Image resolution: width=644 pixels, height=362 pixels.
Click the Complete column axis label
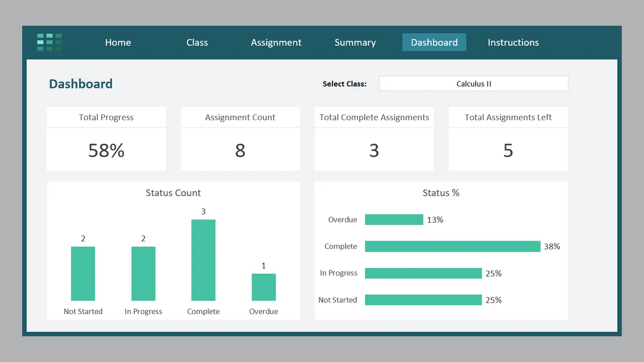pos(203,312)
